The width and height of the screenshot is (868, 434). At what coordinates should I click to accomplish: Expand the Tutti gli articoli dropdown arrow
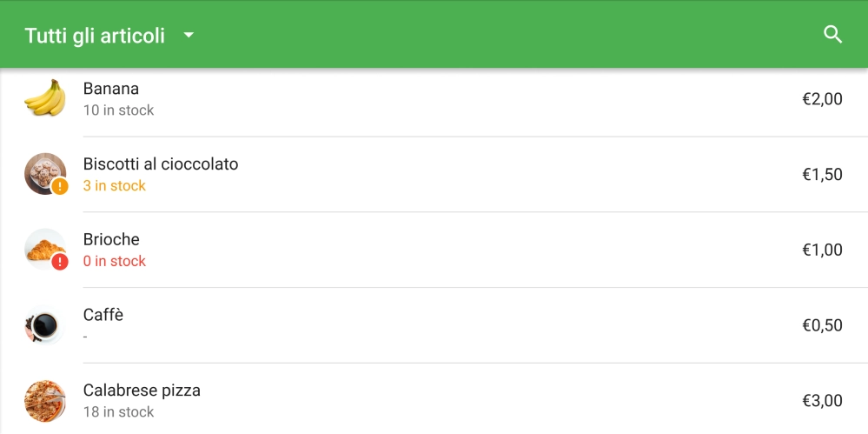click(189, 36)
